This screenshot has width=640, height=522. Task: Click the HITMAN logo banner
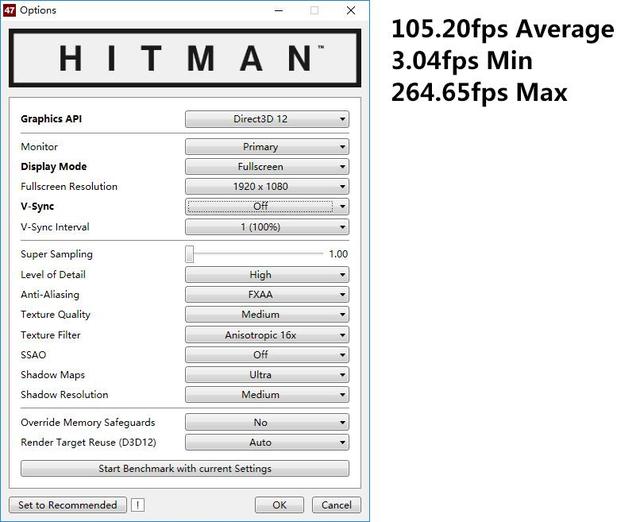pos(185,58)
